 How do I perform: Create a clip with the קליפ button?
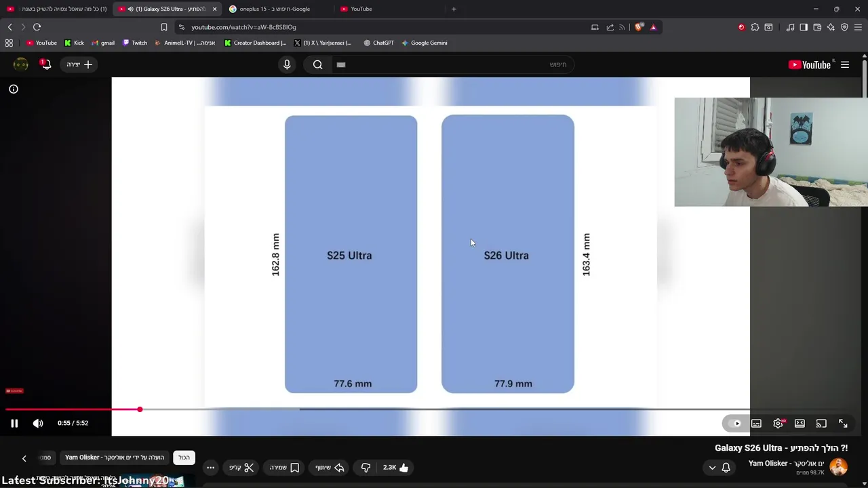241,468
